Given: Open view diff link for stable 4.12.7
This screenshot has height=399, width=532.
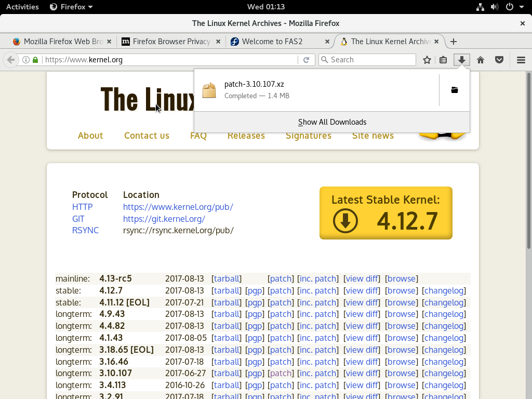Looking at the screenshot, I should pyautogui.click(x=362, y=291).
